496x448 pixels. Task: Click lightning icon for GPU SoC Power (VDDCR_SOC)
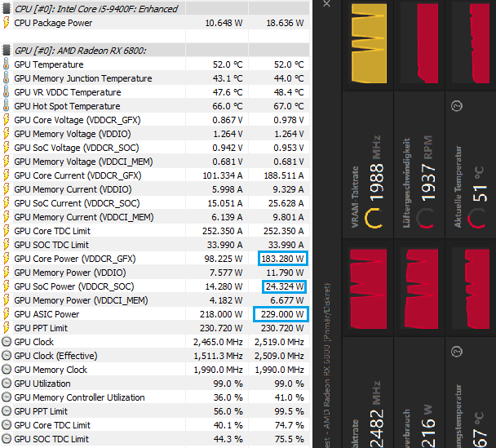(x=6, y=286)
